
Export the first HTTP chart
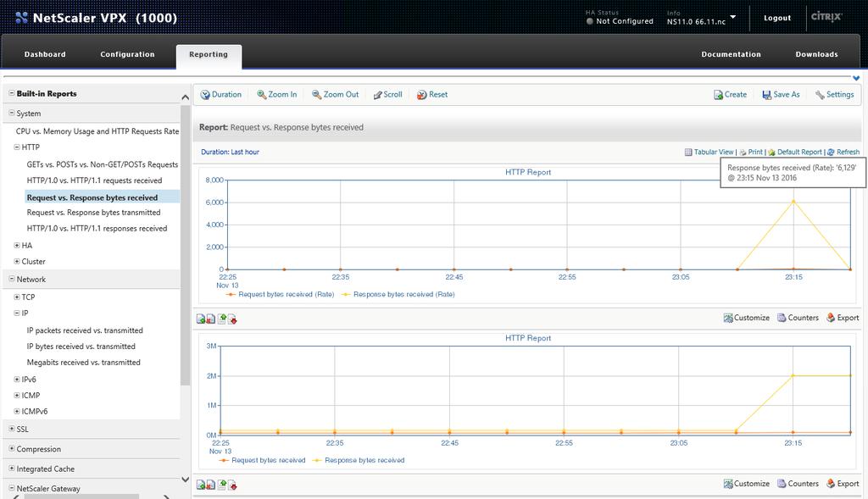[843, 318]
